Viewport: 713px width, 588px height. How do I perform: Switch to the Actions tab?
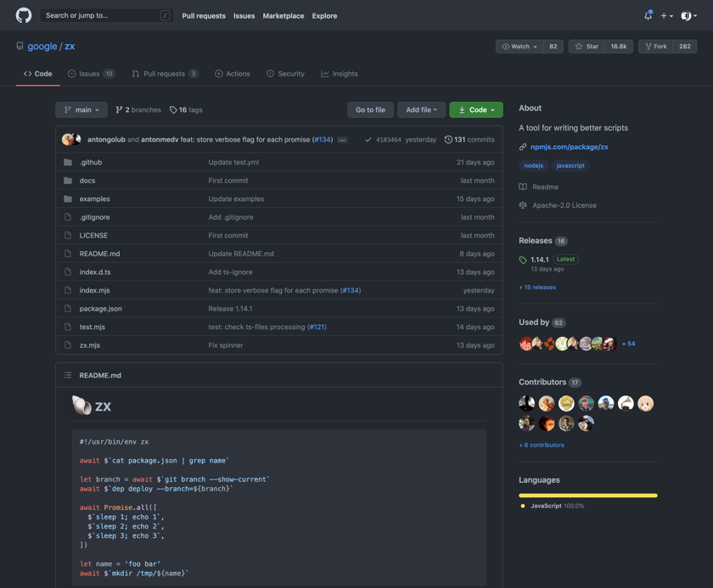point(233,74)
